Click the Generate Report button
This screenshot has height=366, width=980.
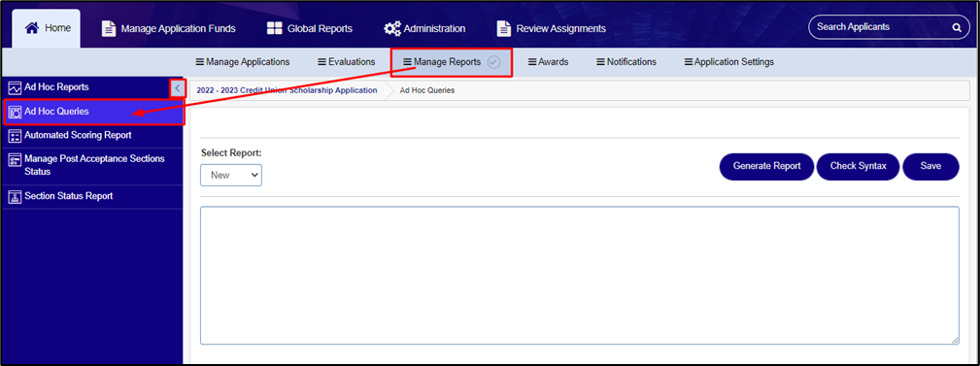coord(767,167)
